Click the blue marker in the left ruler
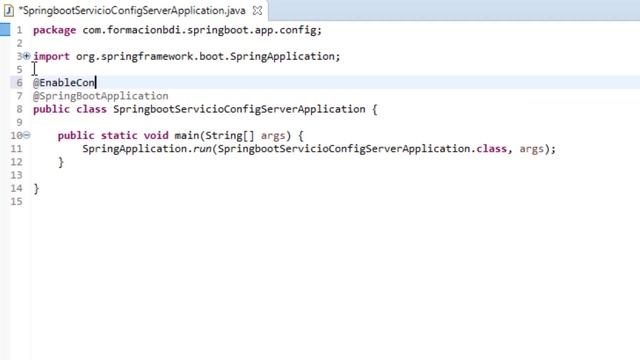 click(x=5, y=29)
